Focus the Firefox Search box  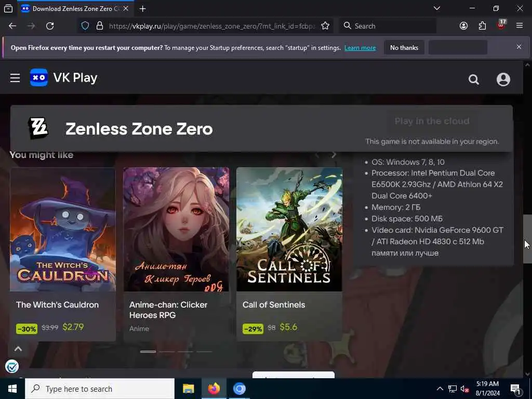[x=388, y=26]
